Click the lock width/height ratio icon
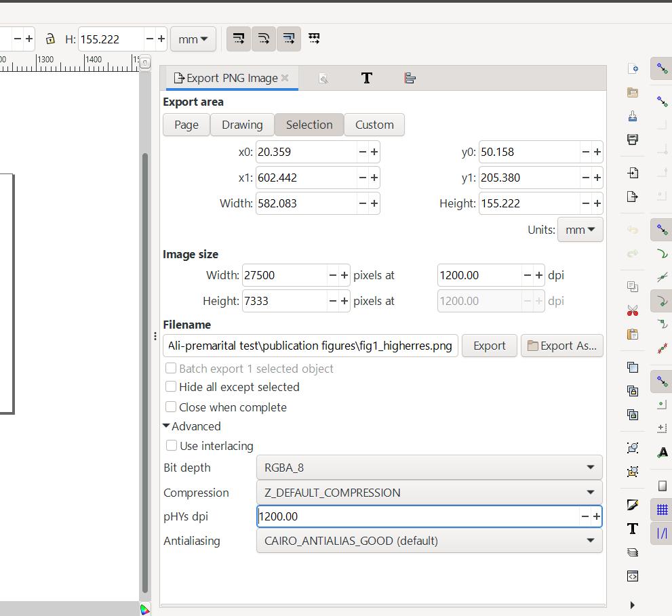Viewport: 672px width, 616px height. [50, 39]
